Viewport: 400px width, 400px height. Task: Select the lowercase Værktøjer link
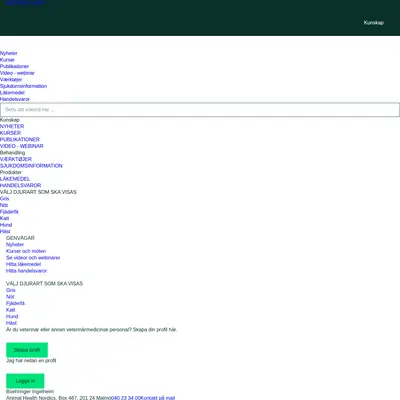[11, 80]
